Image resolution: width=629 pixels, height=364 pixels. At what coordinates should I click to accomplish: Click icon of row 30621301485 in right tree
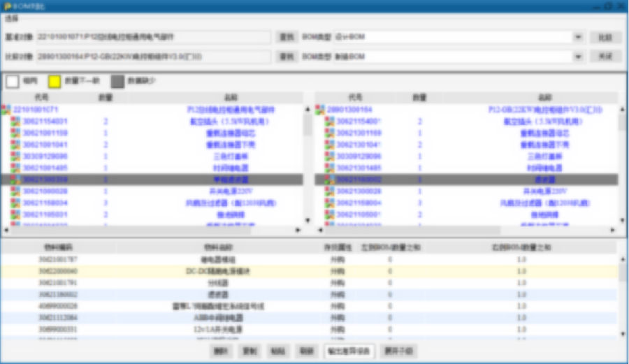click(x=329, y=168)
